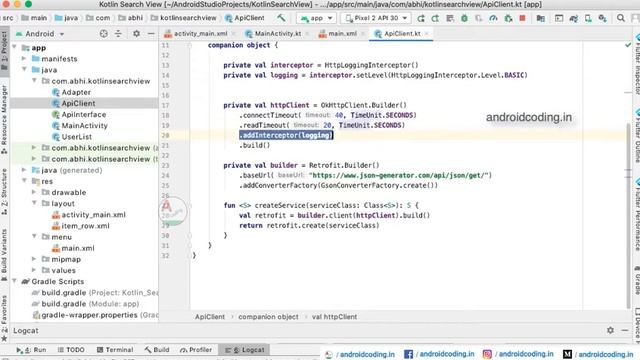The image size is (640, 360).
Task: Click the Make Project hammer icon
Action: (x=281, y=18)
